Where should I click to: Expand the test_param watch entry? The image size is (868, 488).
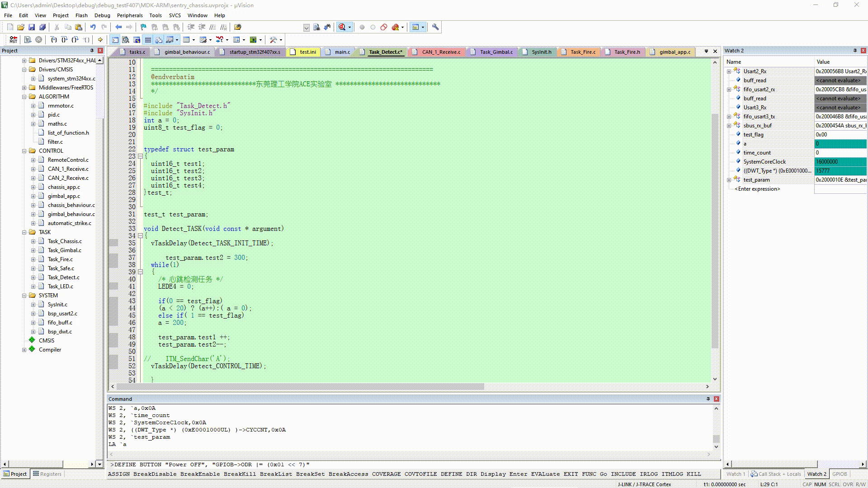729,180
